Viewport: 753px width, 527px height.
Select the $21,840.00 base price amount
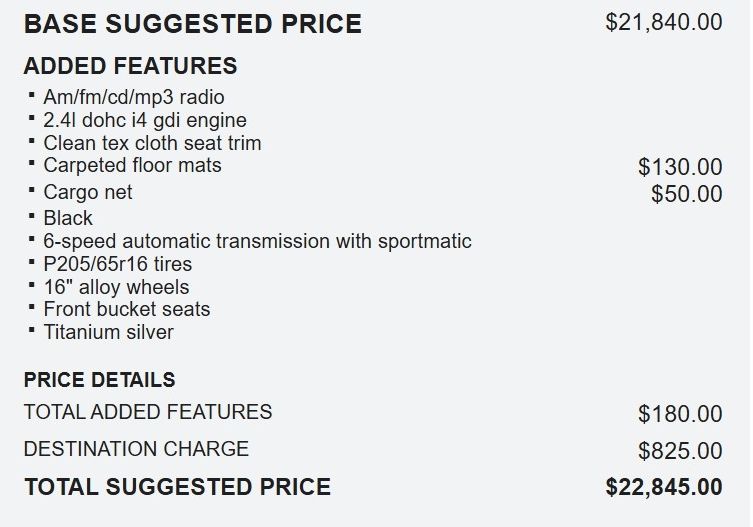point(664,22)
